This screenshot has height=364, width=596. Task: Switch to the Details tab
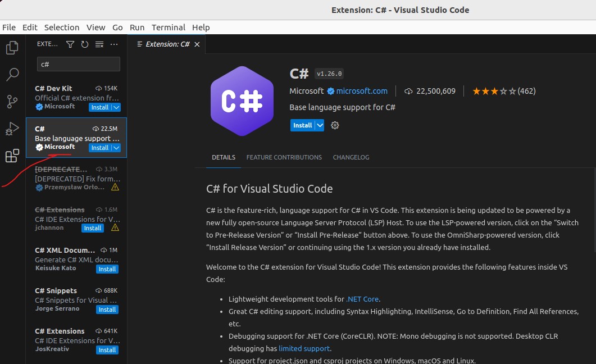224,157
